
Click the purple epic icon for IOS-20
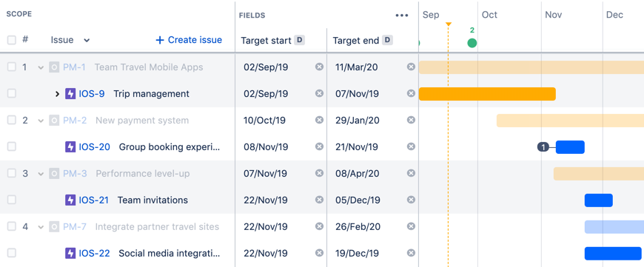70,147
